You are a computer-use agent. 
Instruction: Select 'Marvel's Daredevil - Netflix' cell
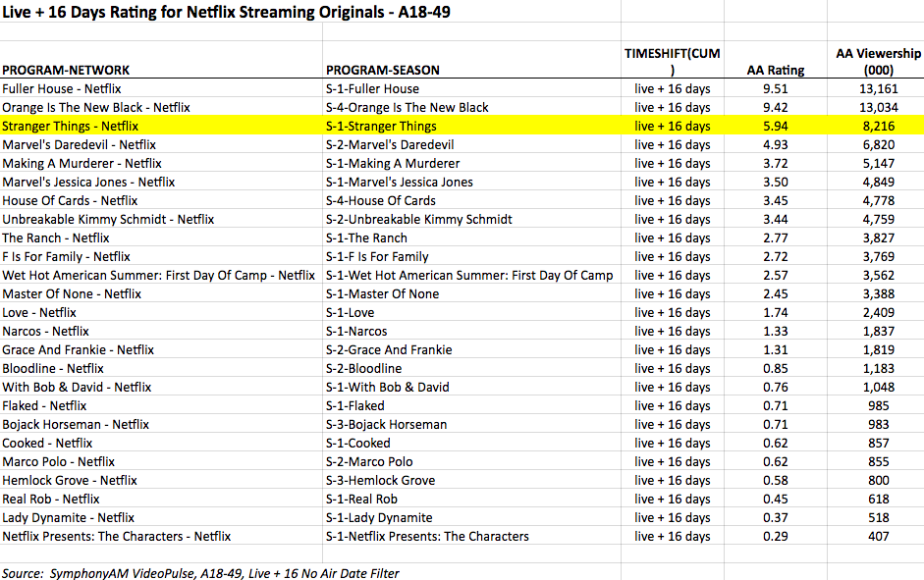point(79,145)
